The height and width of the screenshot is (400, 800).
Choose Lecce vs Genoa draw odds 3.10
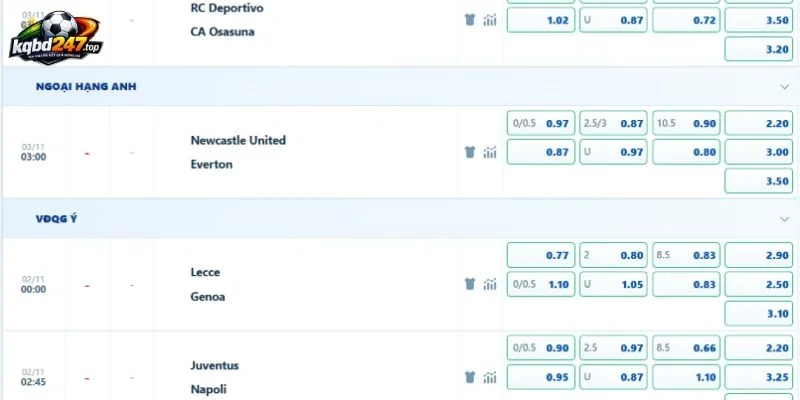759,314
